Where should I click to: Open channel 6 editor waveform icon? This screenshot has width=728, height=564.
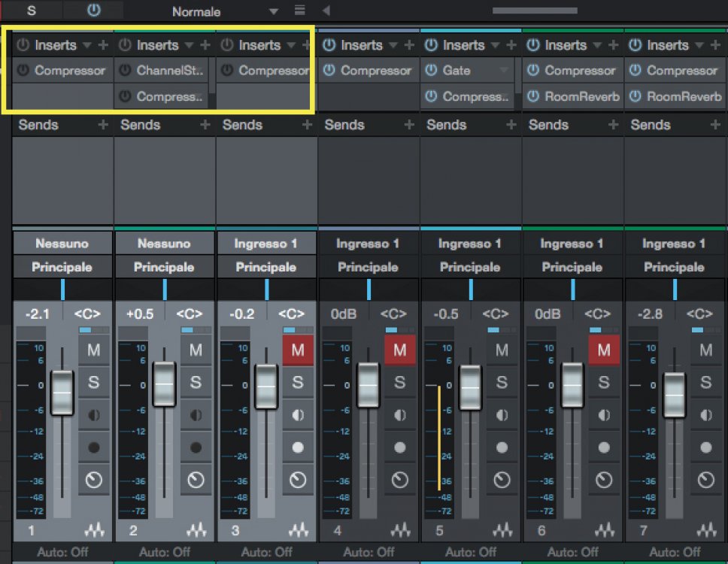(605, 529)
